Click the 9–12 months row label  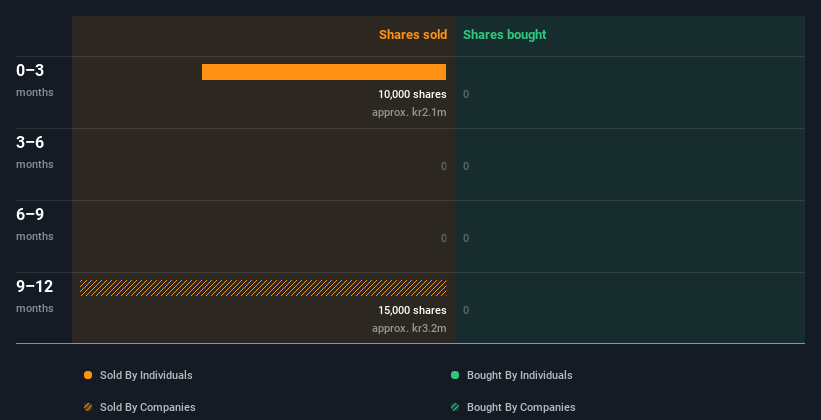tap(35, 296)
